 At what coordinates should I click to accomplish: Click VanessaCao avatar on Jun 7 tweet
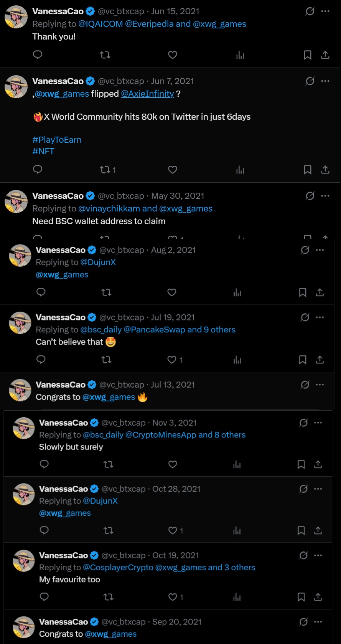tap(16, 86)
